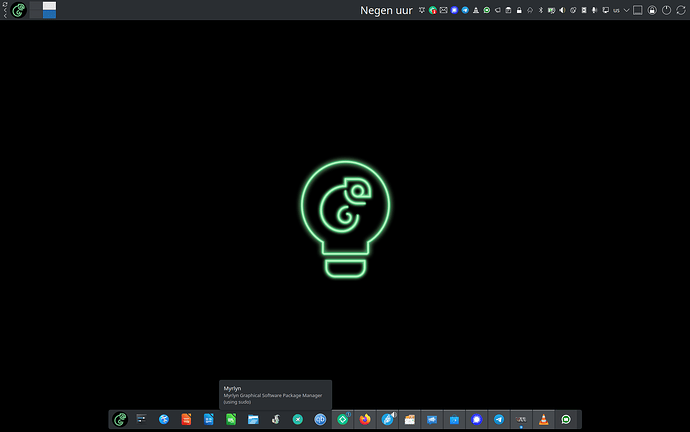The width and height of the screenshot is (690, 432).
Task: Open the teal circular dock icon
Action: click(x=298, y=420)
